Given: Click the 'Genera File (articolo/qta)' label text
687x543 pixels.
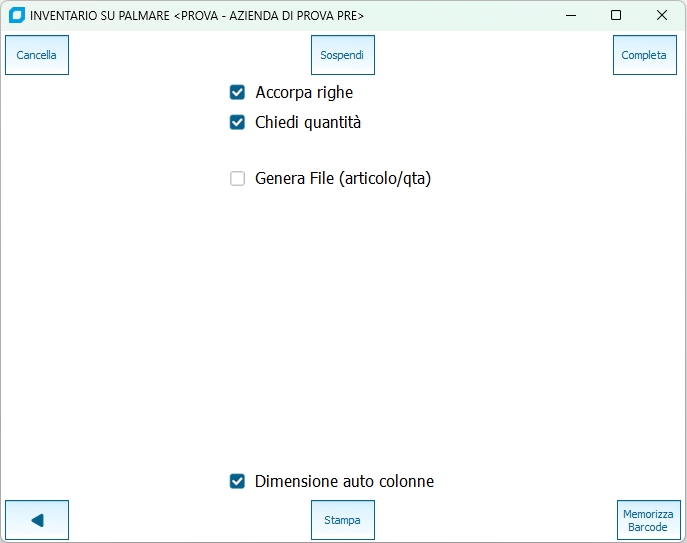Looking at the screenshot, I should click(x=343, y=179).
